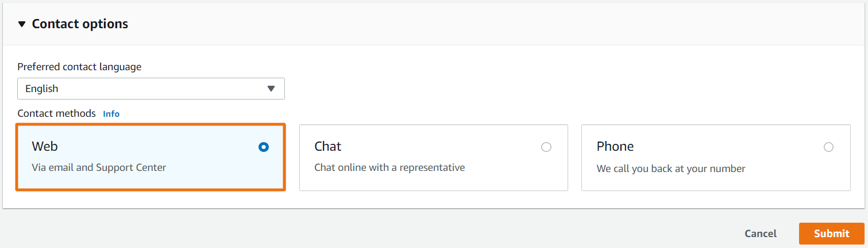The image size is (868, 248).
Task: Collapse the Contact options triangle
Action: 22,24
